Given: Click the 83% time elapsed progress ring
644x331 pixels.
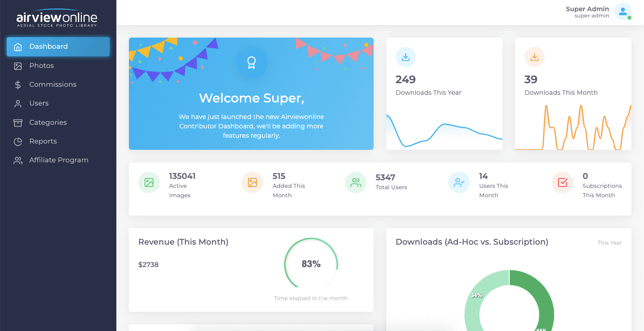Looking at the screenshot, I should click(x=311, y=264).
